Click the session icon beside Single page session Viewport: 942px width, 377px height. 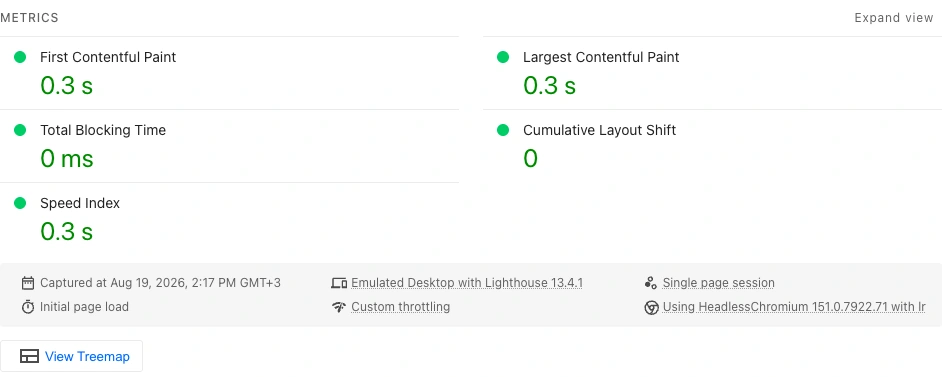[651, 283]
